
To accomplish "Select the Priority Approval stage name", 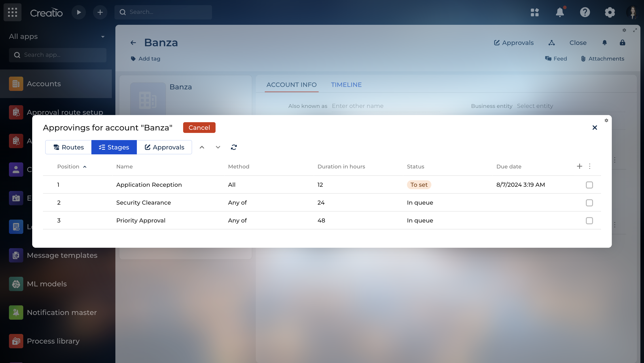I will pos(141,221).
